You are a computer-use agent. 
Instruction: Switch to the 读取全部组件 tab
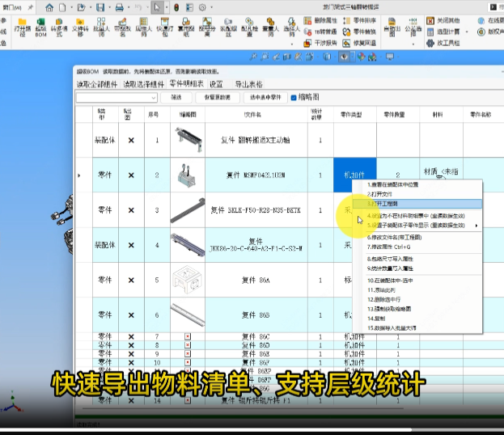click(97, 85)
